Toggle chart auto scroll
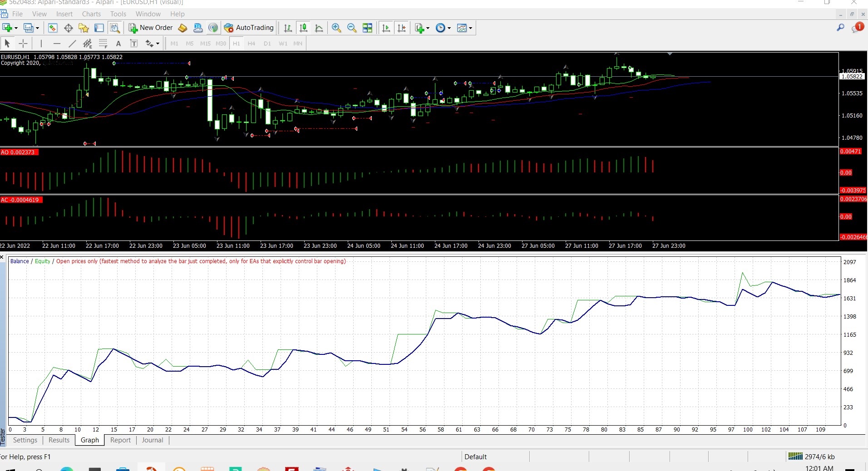This screenshot has height=471, width=868. click(386, 28)
